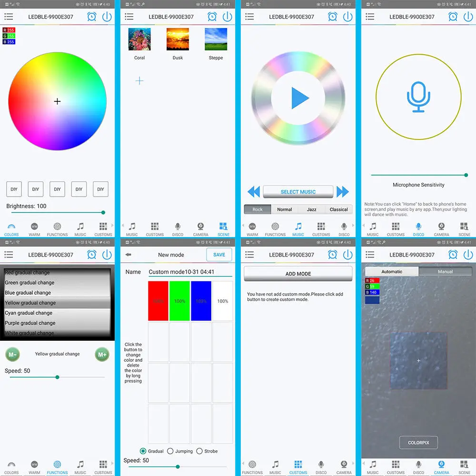Tap WARM icon on color wheel screen tab bar
Screen dimensions: 476x476
coord(34,227)
